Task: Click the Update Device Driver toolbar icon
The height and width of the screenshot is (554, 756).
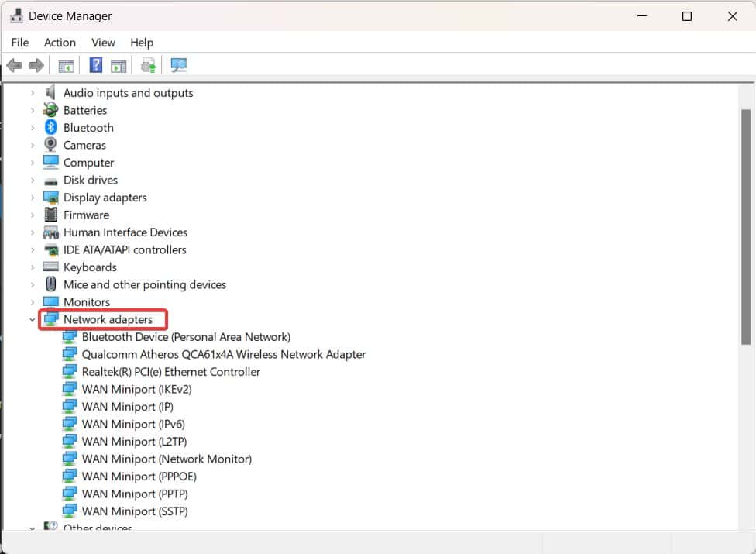Action: coord(149,66)
